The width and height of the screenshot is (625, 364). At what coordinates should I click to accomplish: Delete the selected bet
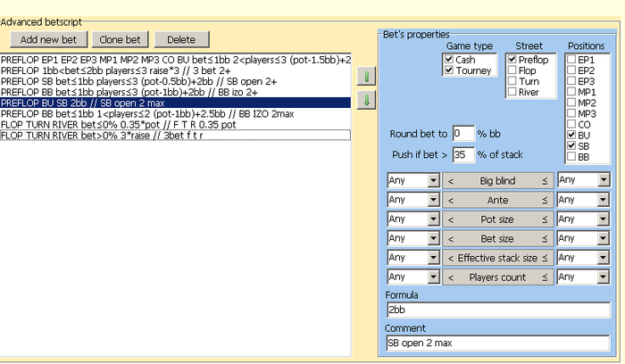(181, 40)
